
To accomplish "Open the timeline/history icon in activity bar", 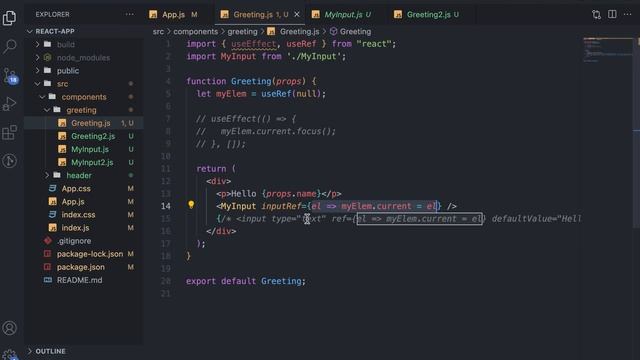I will (x=9, y=161).
